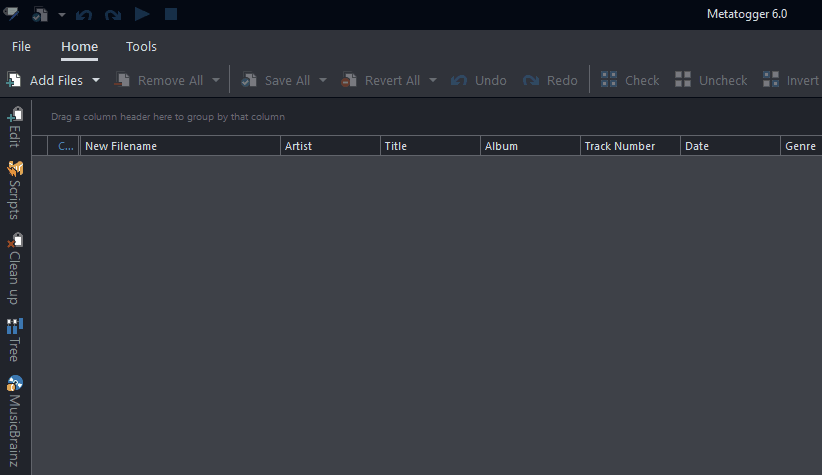Sort by the Album column header
Viewport: 822px width, 475px height.
point(530,146)
